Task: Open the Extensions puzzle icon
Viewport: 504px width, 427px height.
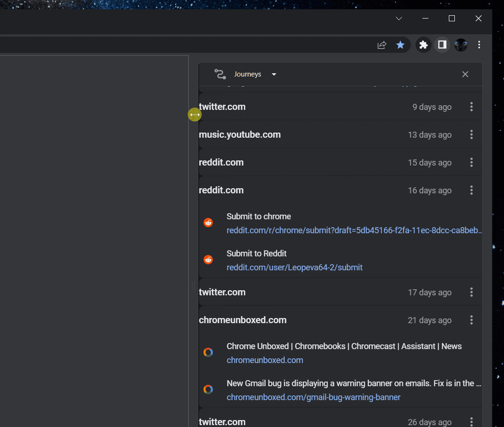Action: [x=423, y=45]
